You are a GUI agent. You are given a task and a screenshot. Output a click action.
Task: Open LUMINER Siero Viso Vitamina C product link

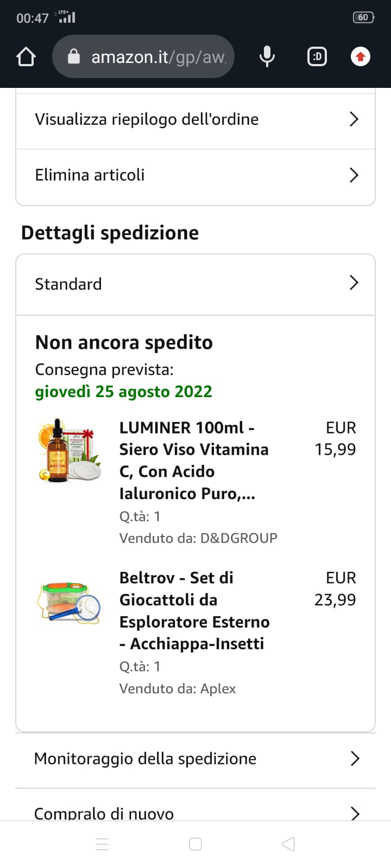194,460
